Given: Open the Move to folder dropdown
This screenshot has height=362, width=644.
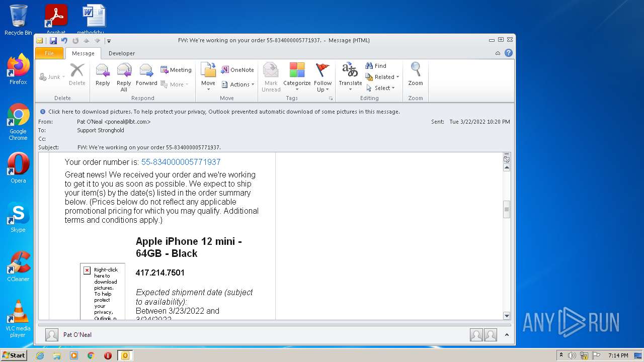Looking at the screenshot, I should (208, 77).
